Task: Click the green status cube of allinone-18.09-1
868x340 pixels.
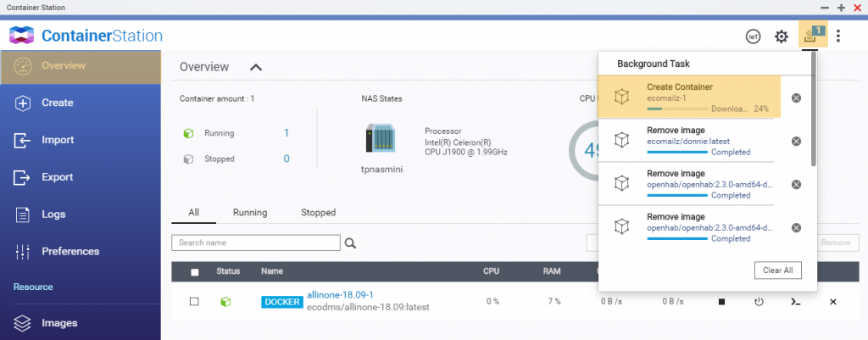Action: [x=225, y=302]
